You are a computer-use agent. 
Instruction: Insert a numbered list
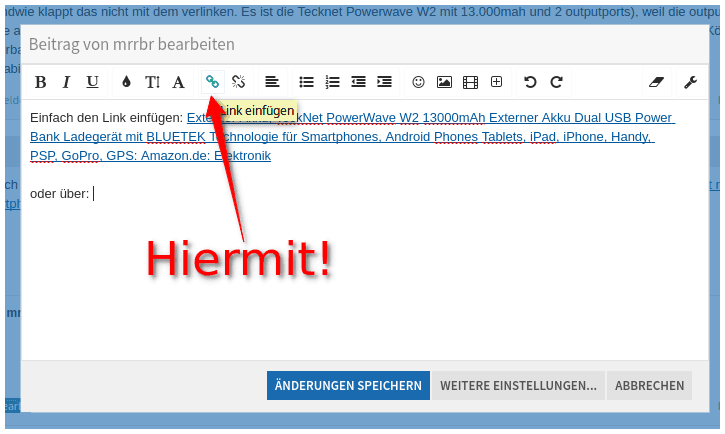coord(332,82)
